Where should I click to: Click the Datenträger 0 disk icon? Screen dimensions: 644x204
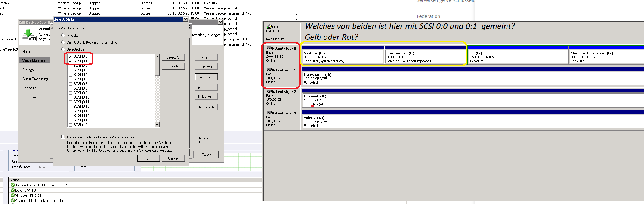(269, 48)
